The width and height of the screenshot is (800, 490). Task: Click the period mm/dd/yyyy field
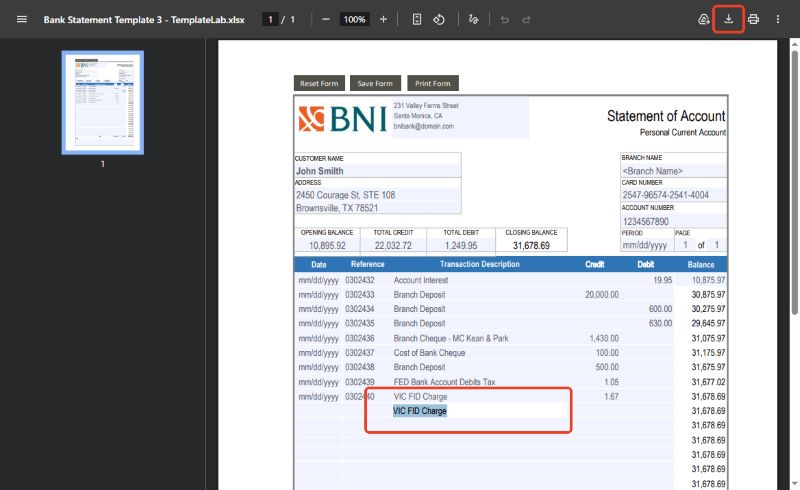[x=646, y=245]
